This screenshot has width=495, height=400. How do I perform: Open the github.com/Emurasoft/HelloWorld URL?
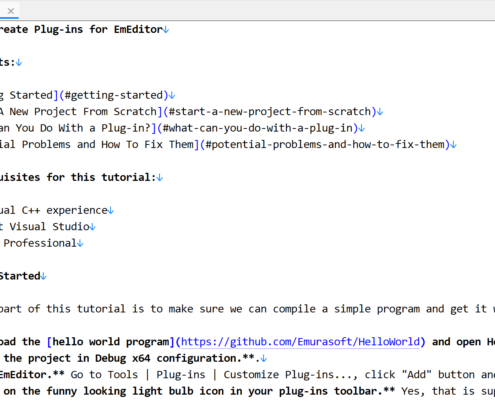click(300, 342)
